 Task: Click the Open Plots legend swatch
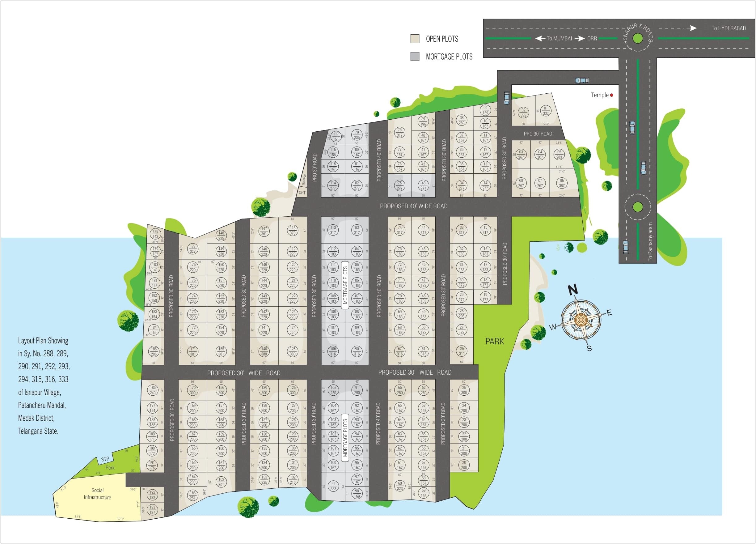[415, 39]
